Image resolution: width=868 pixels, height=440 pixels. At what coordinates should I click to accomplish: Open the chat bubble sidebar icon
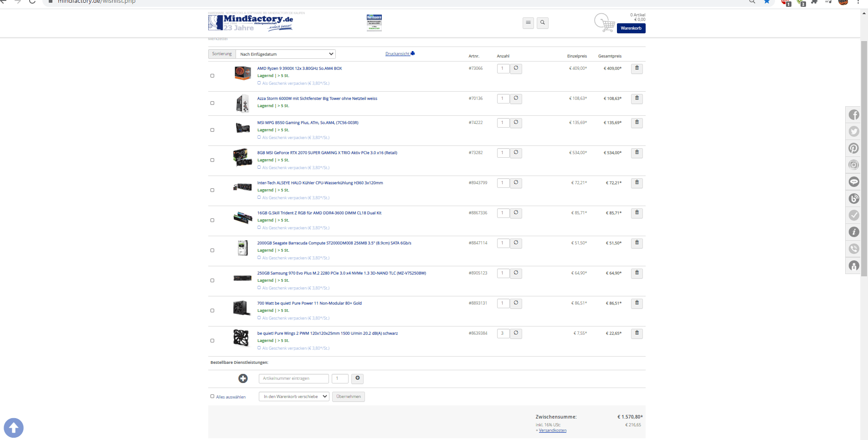pos(853,181)
